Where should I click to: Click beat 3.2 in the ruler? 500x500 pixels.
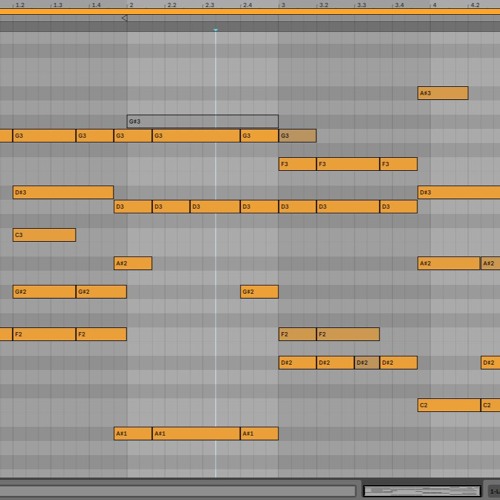point(324,5)
